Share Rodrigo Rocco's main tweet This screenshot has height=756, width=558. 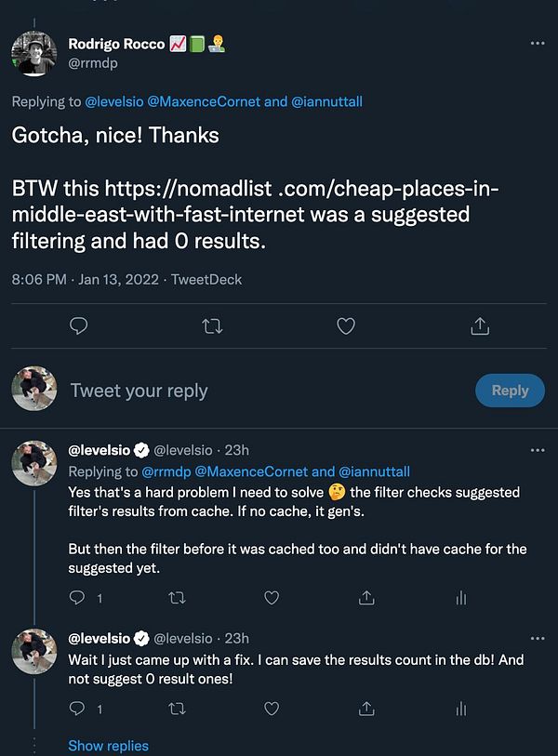click(x=480, y=325)
